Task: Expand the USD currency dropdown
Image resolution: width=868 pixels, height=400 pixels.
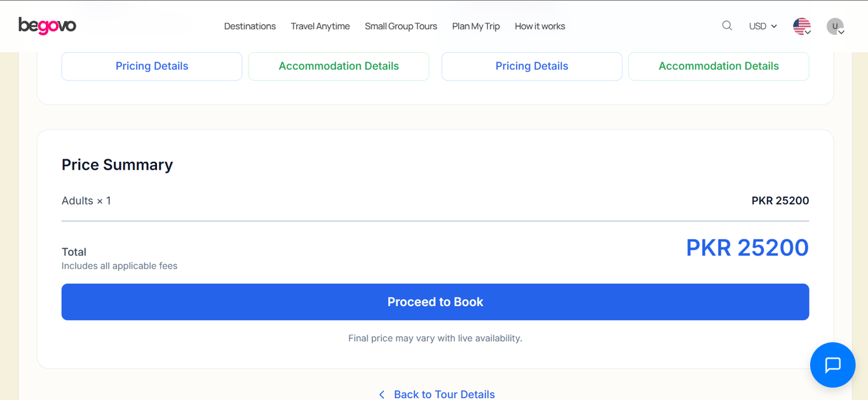Action: [x=763, y=26]
